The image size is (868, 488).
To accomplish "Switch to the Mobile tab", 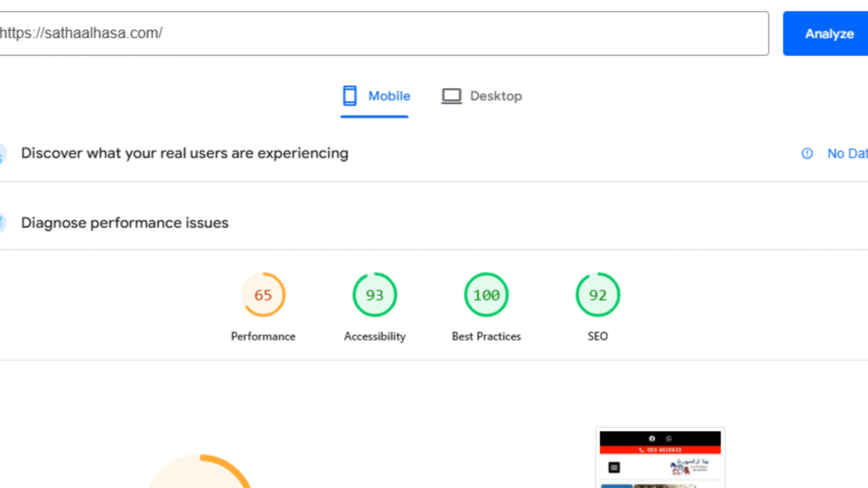I will [x=375, y=97].
